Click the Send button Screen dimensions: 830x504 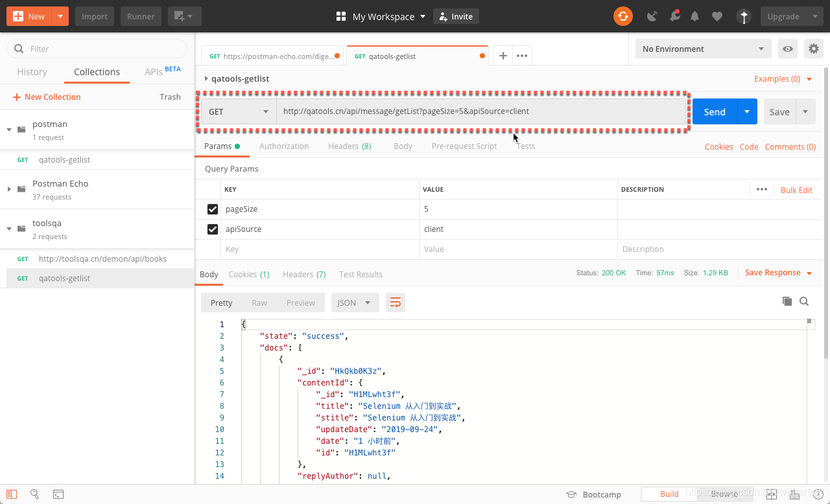tap(715, 111)
